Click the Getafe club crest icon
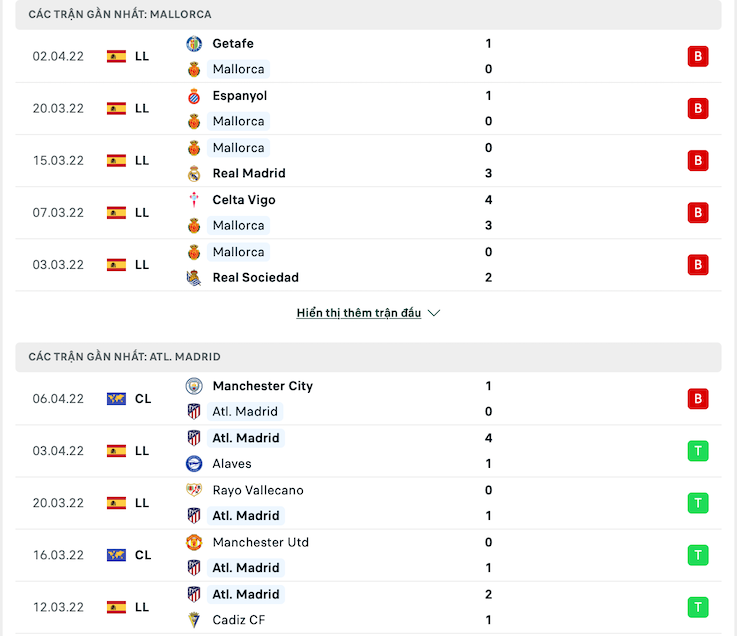The width and height of the screenshot is (737, 636). (x=194, y=44)
